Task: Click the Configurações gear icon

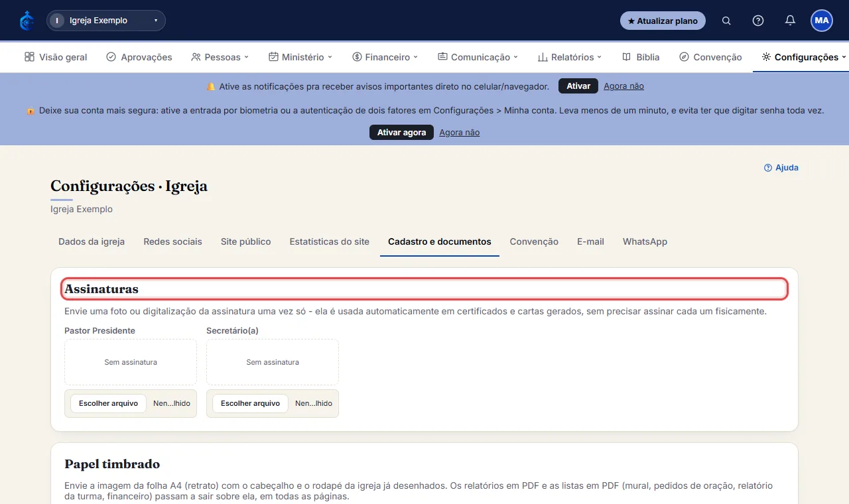Action: click(x=766, y=57)
